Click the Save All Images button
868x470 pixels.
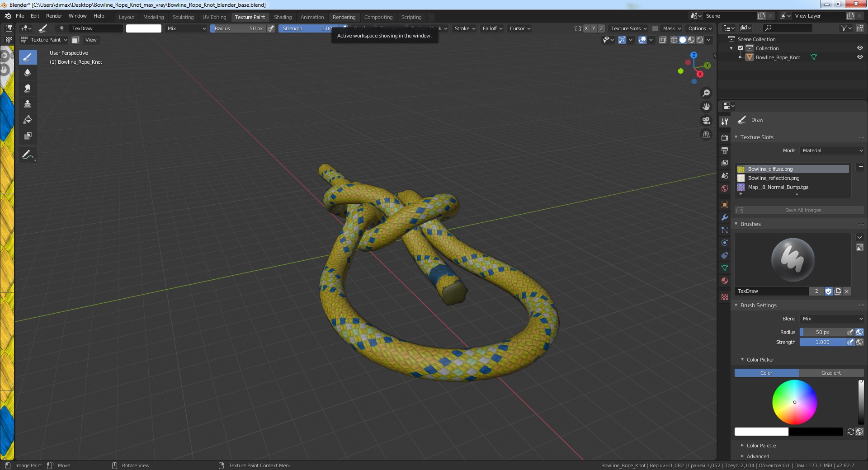pos(799,210)
